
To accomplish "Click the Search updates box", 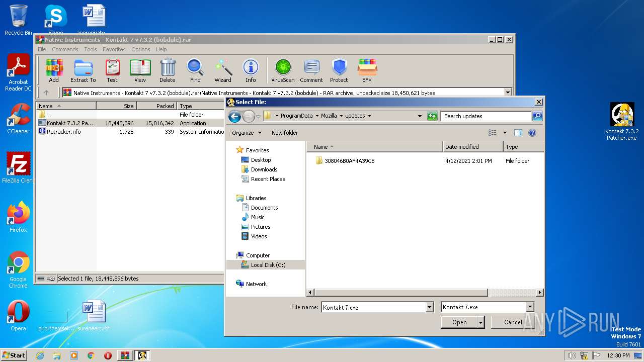I will [x=486, y=116].
